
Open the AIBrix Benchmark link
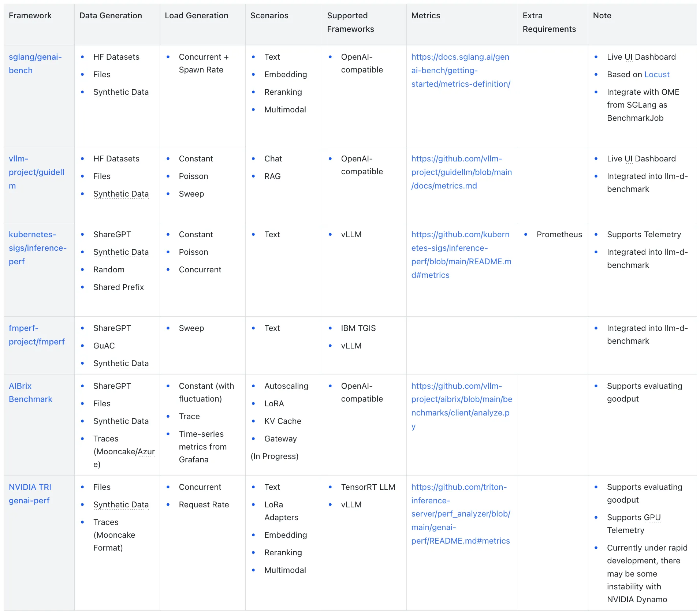click(x=30, y=392)
